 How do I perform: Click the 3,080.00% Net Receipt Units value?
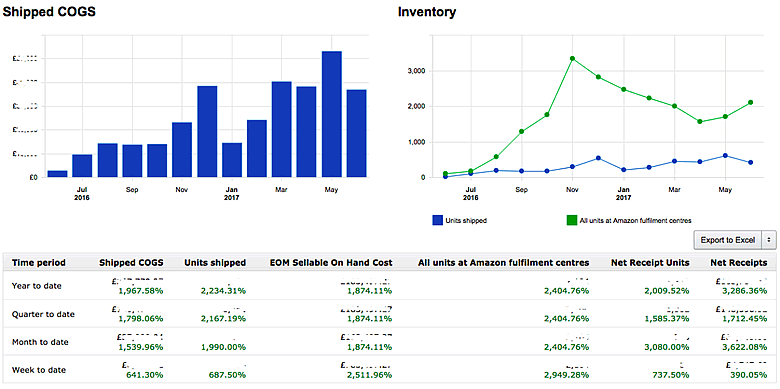(666, 347)
